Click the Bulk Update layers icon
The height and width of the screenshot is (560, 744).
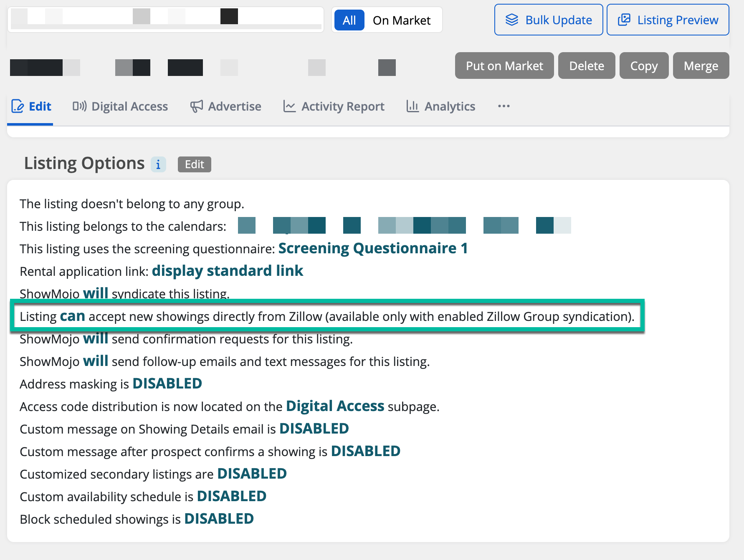click(512, 20)
